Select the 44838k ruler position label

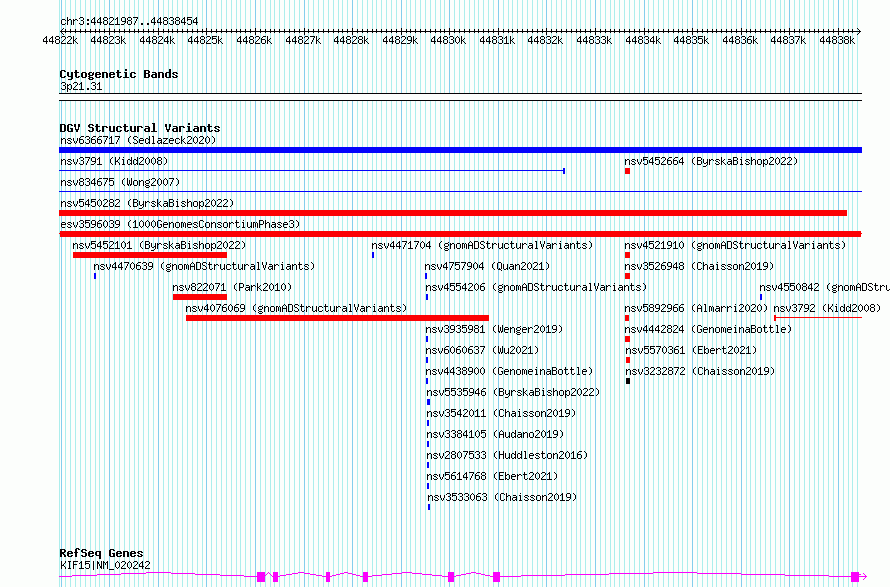point(837,40)
